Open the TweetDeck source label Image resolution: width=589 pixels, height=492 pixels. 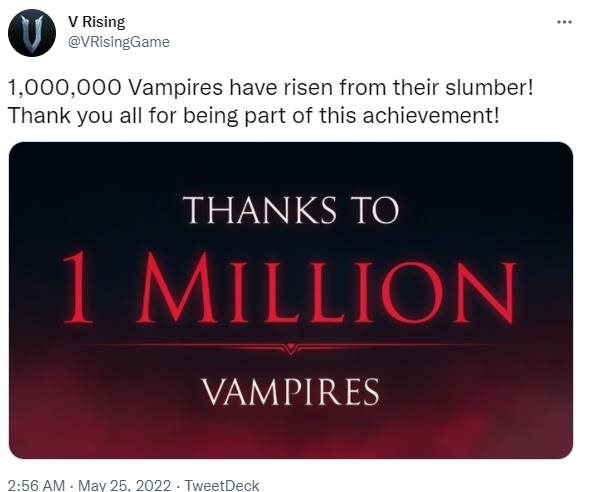pyautogui.click(x=222, y=485)
